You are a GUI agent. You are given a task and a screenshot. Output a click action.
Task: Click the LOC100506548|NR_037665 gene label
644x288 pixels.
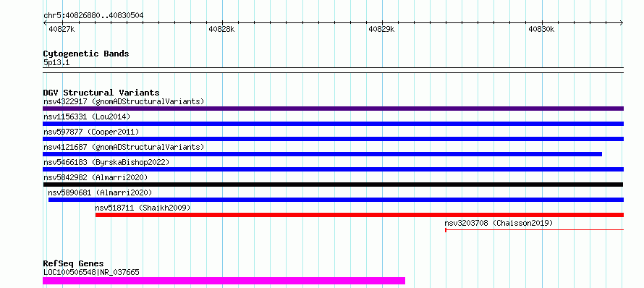pyautogui.click(x=91, y=272)
